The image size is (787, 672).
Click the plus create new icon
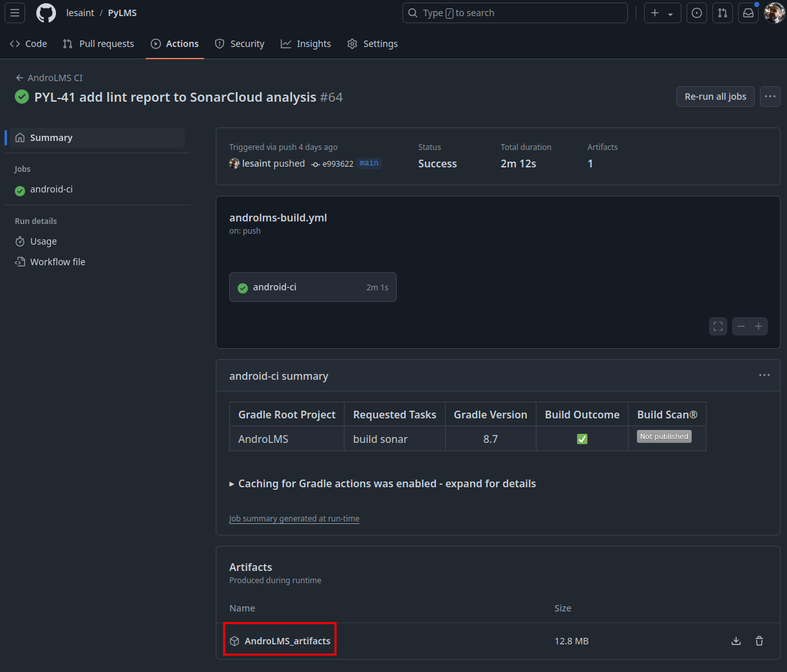coord(655,13)
